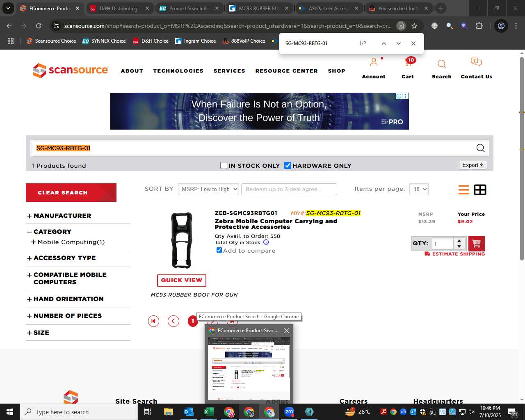Screen dimensions: 525x420
Task: Decrease quantity with down stepper arrow
Action: click(x=459, y=247)
